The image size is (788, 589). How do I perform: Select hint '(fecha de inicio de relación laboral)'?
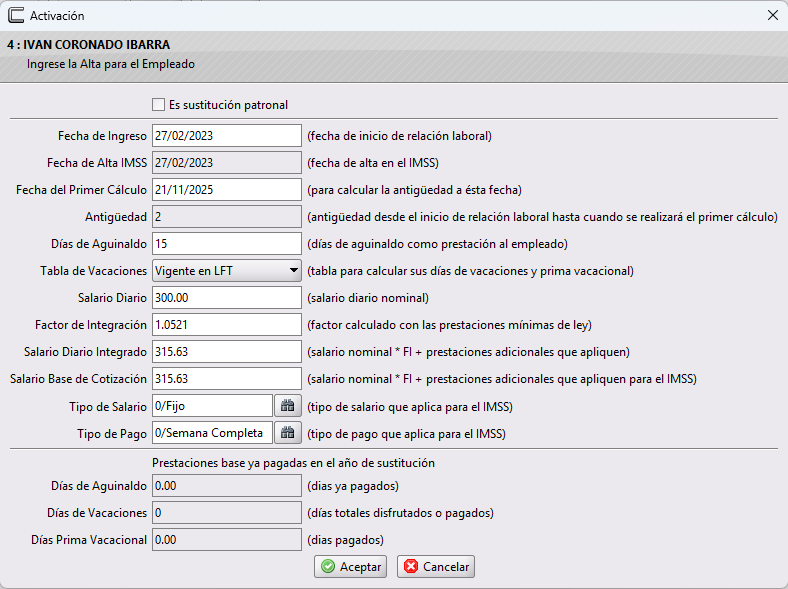[x=400, y=136]
